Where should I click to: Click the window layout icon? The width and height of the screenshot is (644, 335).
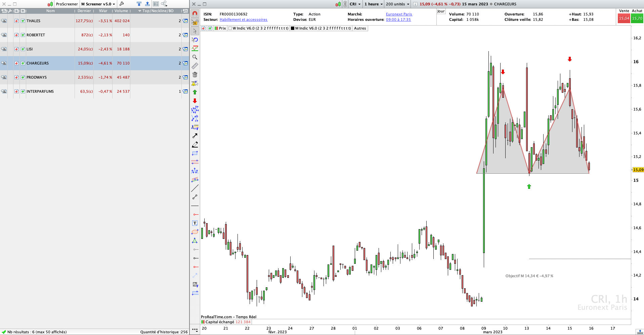(x=156, y=4)
